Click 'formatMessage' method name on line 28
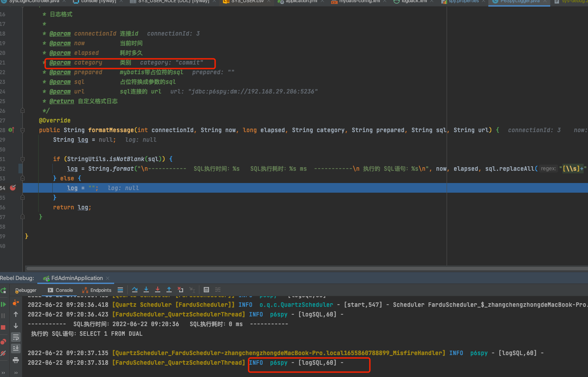The height and width of the screenshot is (377, 588). [x=111, y=130]
